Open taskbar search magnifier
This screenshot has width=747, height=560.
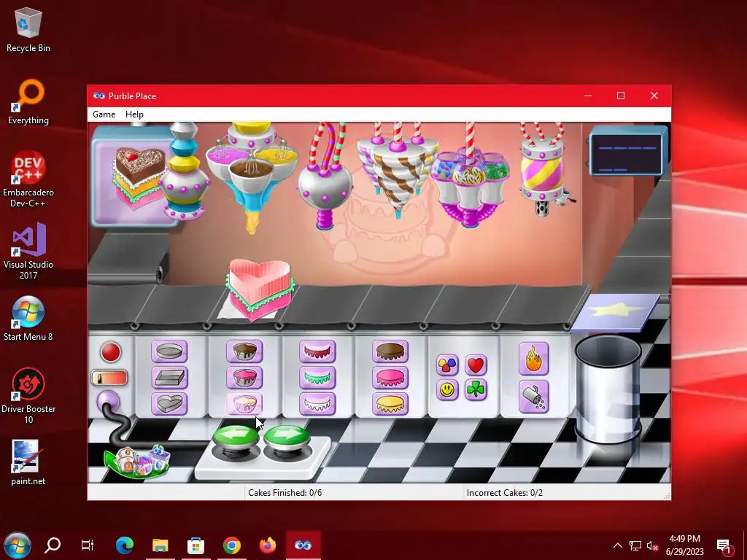click(53, 545)
